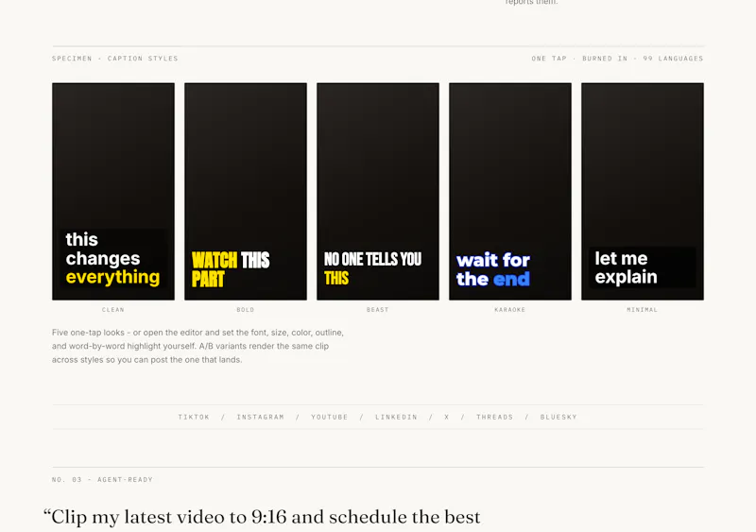Screen dimensions: 756x532
Task: Click the 'Clip my latest video to 9:16' quote
Action: [x=262, y=517]
